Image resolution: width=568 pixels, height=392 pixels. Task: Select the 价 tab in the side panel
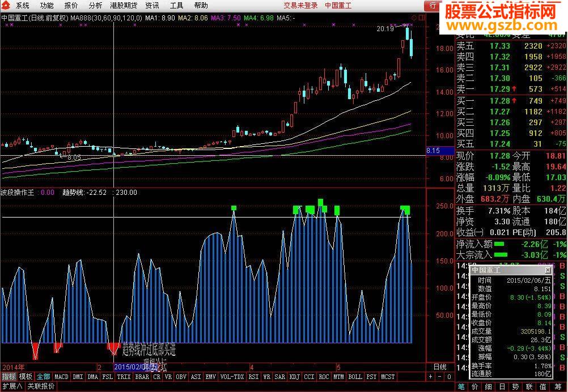[475, 387]
